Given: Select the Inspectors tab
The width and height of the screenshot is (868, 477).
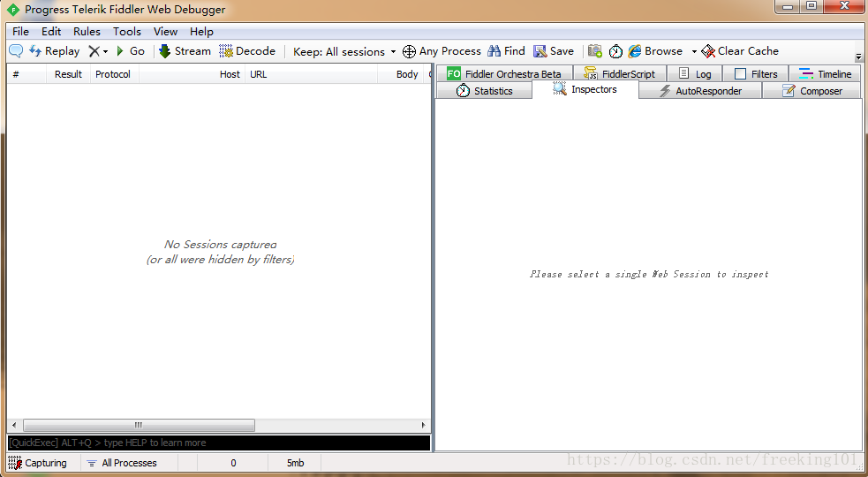Looking at the screenshot, I should click(x=585, y=90).
